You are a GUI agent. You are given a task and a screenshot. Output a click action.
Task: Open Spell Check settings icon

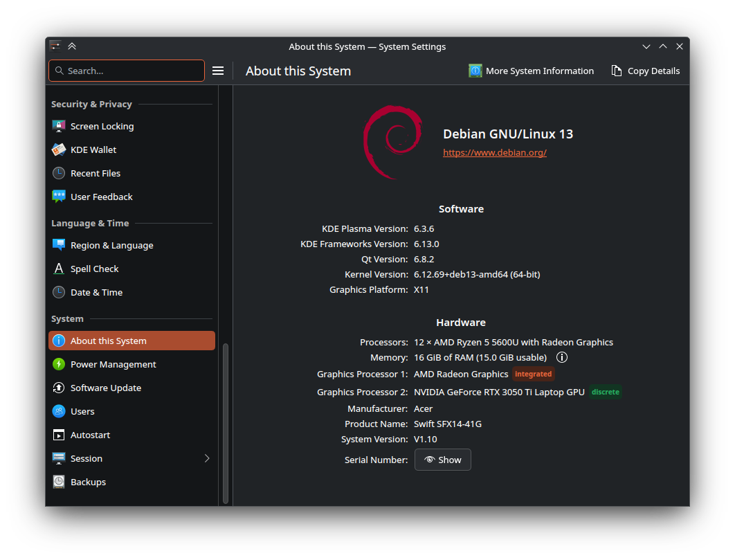(59, 269)
